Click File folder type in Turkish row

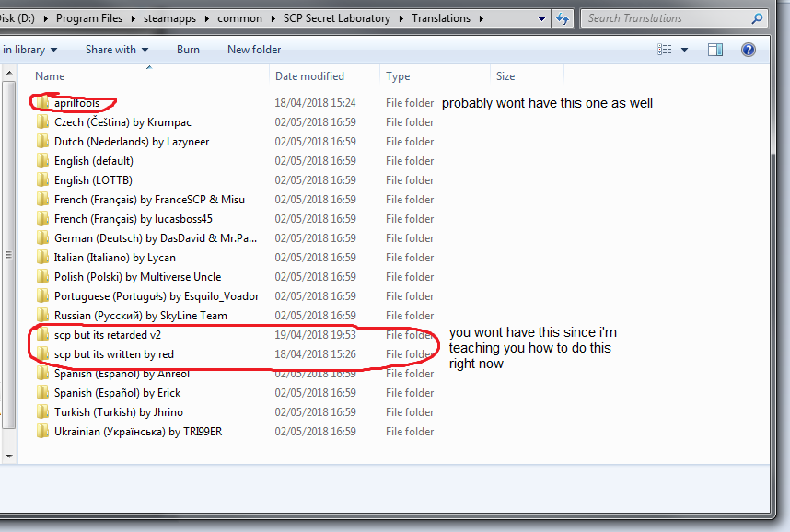point(410,412)
